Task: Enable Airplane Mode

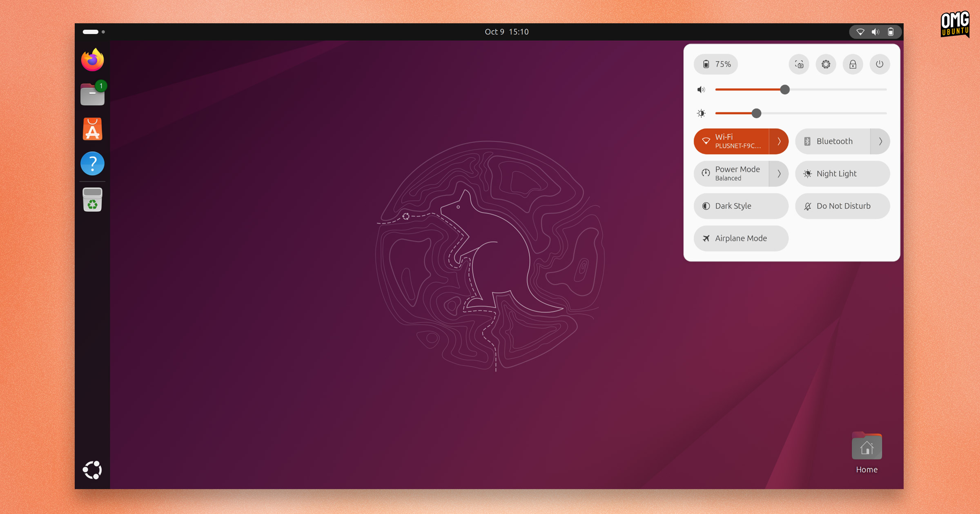Action: 741,238
